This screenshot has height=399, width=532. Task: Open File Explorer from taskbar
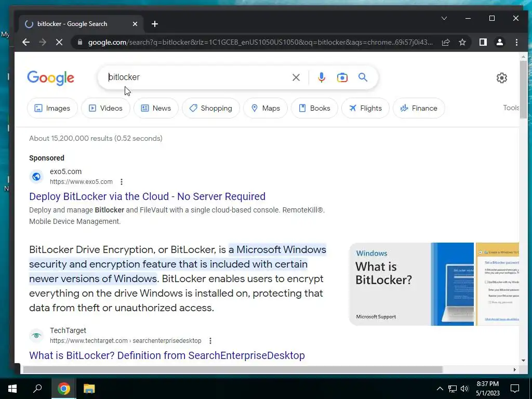pyautogui.click(x=89, y=389)
